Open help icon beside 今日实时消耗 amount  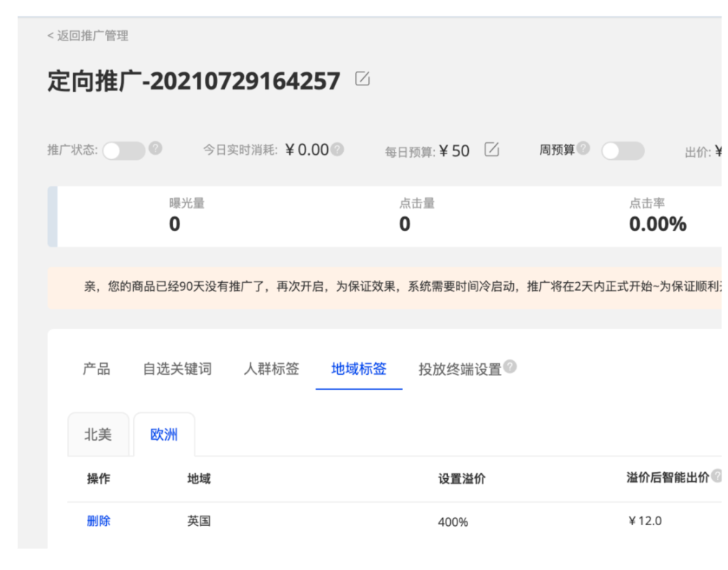click(337, 149)
